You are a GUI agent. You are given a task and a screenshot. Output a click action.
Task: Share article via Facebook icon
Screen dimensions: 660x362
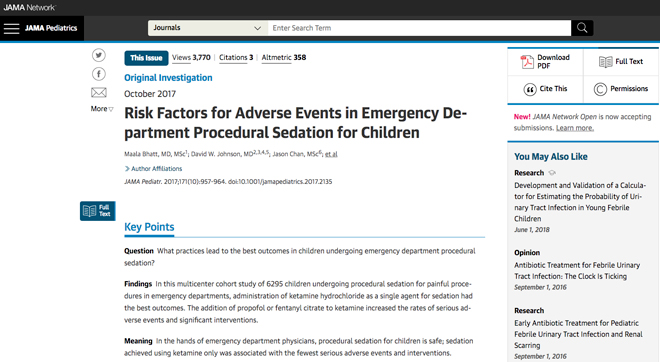coord(99,74)
